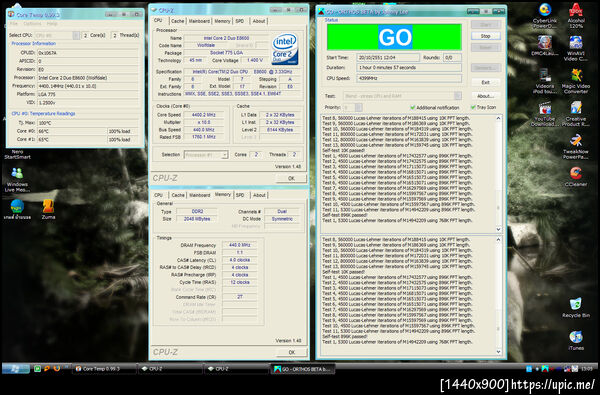
Task: Open YouTube Downloader desktop shortcut
Action: pos(545,114)
